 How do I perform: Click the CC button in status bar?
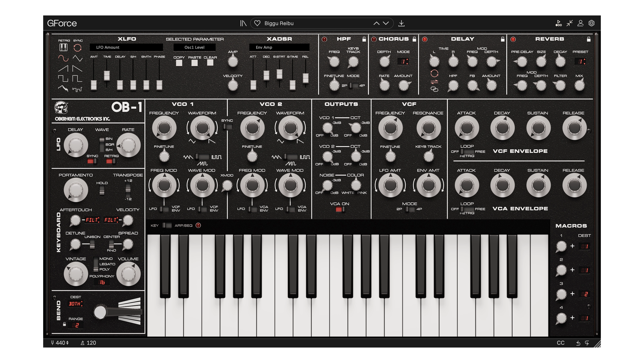tap(561, 343)
